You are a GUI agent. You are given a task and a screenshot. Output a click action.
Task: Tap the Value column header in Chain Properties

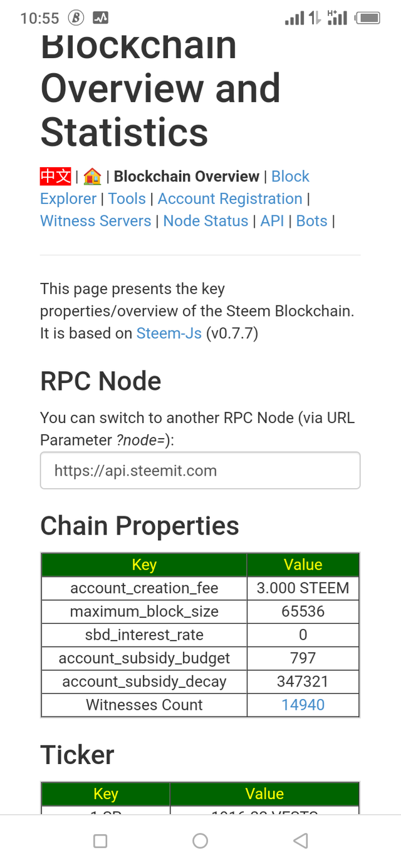coord(303,564)
